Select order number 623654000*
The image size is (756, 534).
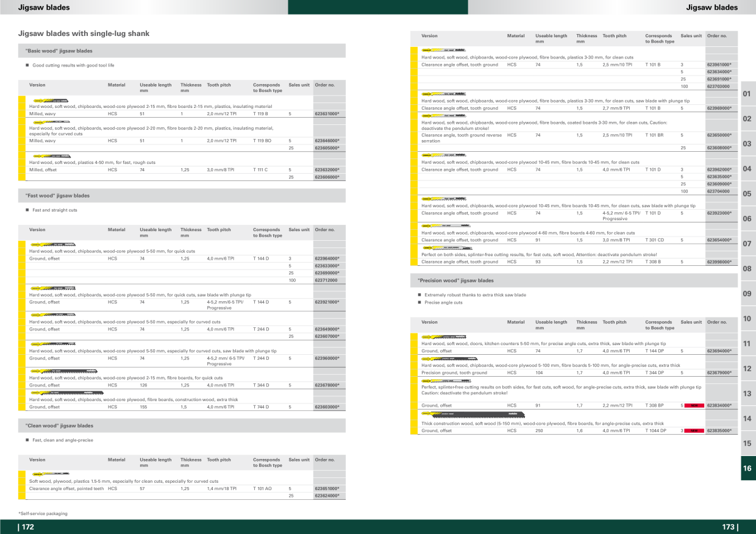[x=719, y=240]
